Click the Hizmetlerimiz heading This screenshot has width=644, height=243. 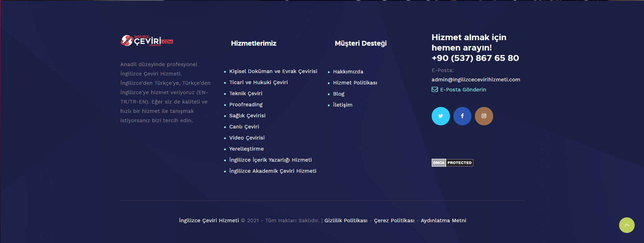point(254,43)
